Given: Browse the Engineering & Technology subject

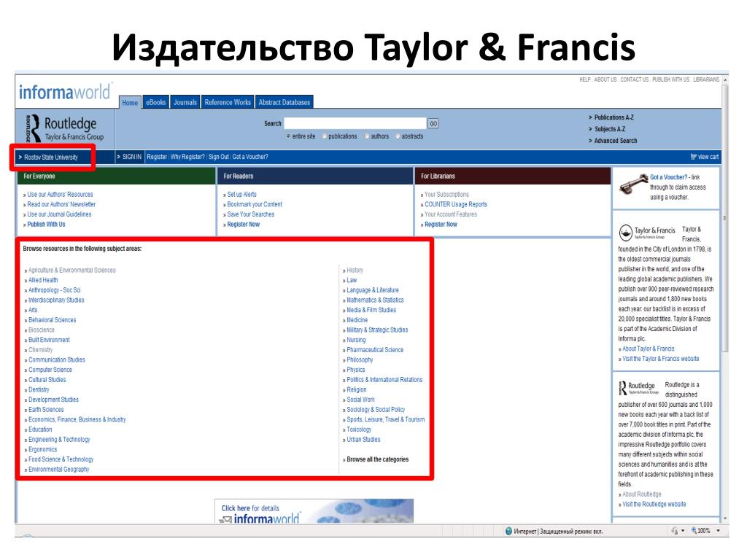Looking at the screenshot, I should pyautogui.click(x=59, y=440).
